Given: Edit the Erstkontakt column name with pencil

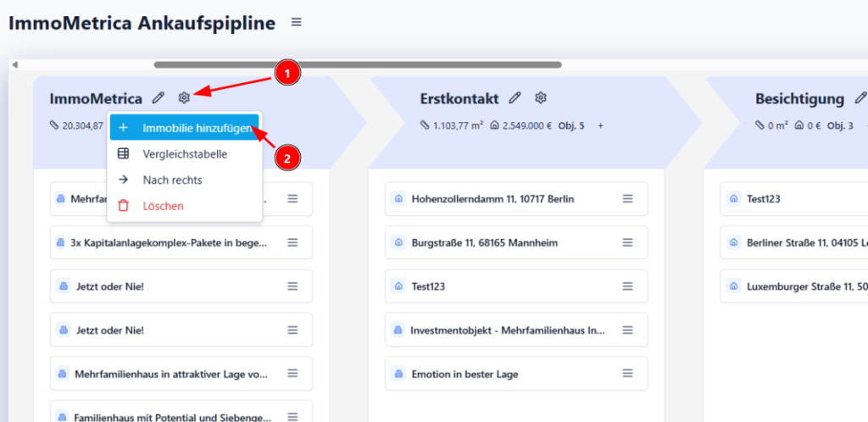Looking at the screenshot, I should tap(515, 99).
